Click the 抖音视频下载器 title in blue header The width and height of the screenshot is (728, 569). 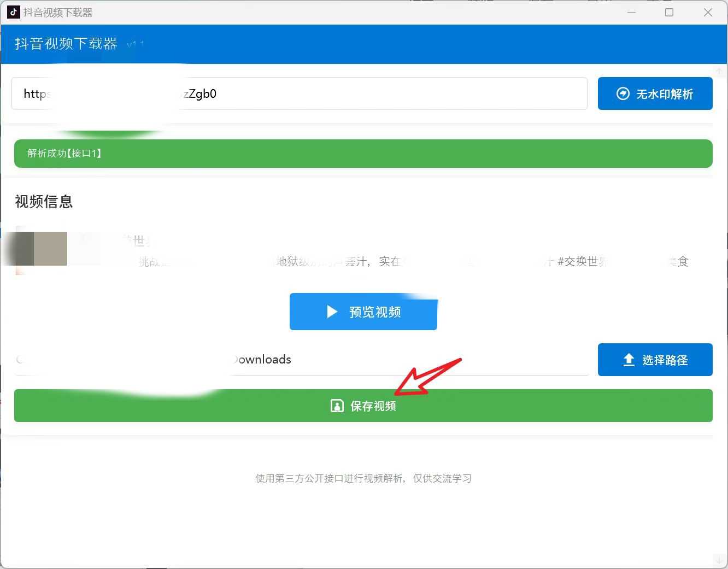click(66, 44)
